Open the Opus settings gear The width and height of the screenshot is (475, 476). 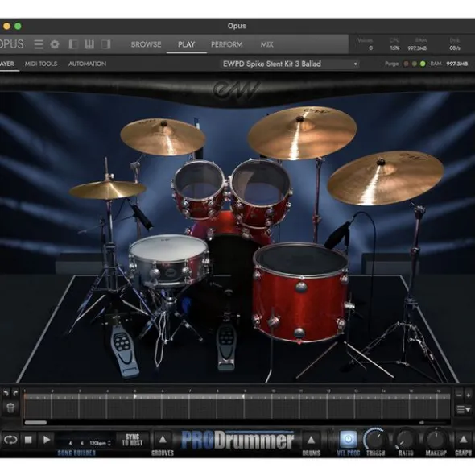click(55, 44)
